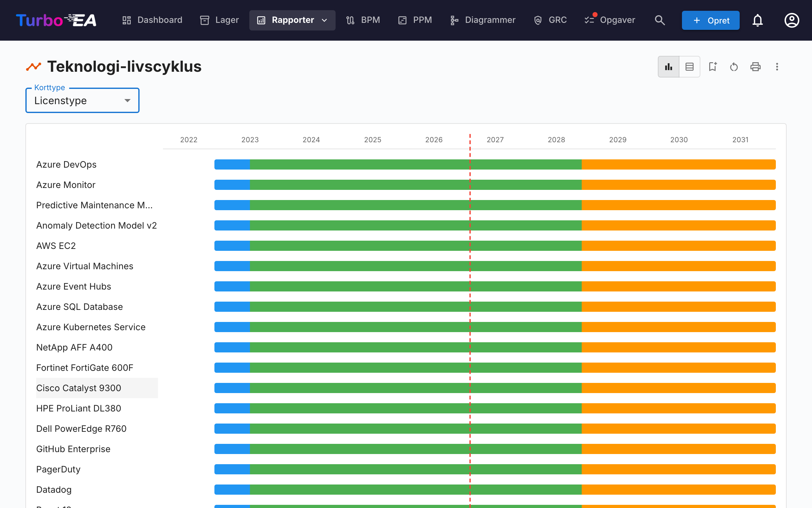
Task: Click the Turbo EA logo
Action: 56,20
